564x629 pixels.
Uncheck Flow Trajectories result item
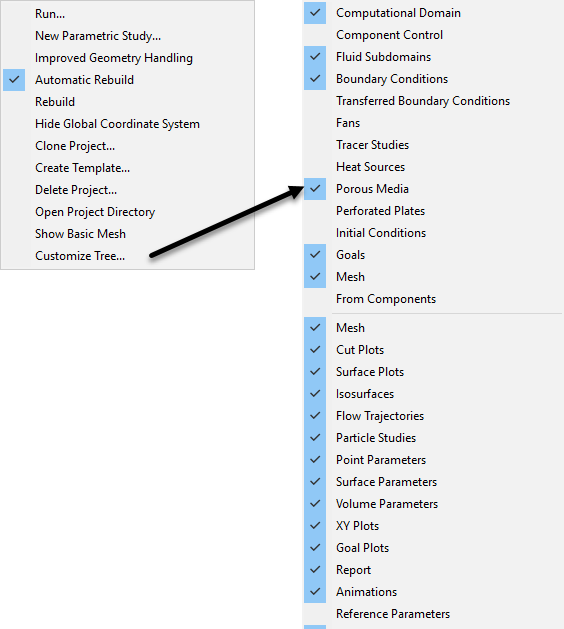315,416
